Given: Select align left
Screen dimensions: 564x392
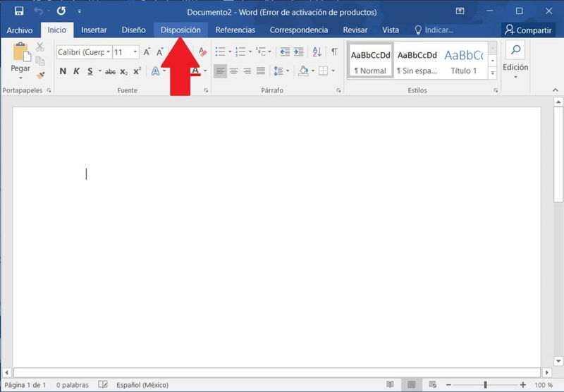Looking at the screenshot, I should 220,71.
